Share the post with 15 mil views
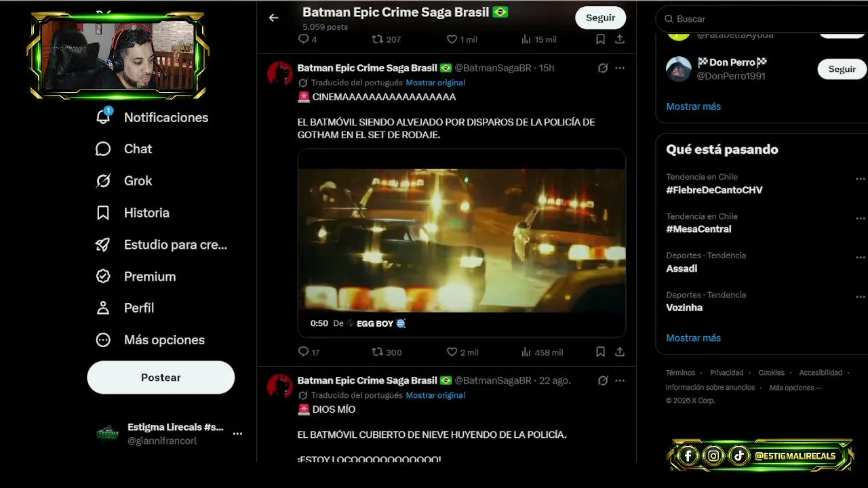The width and height of the screenshot is (868, 488). (x=620, y=39)
